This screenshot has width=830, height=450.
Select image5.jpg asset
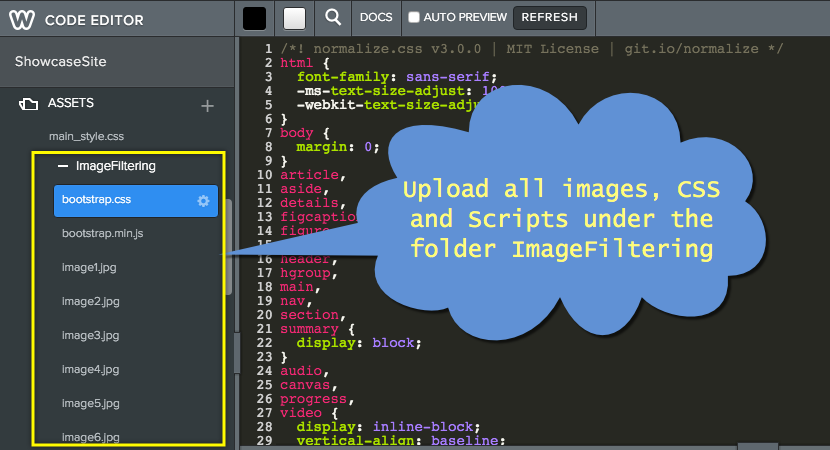point(90,403)
